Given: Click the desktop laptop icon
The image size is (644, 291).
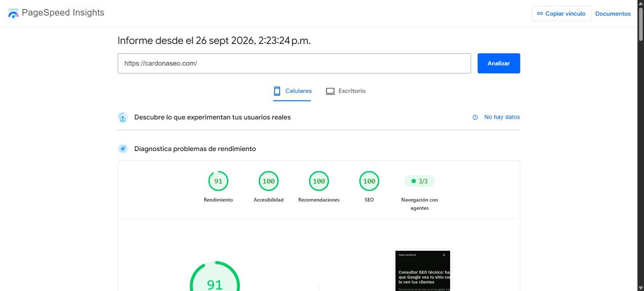Looking at the screenshot, I should (x=330, y=91).
